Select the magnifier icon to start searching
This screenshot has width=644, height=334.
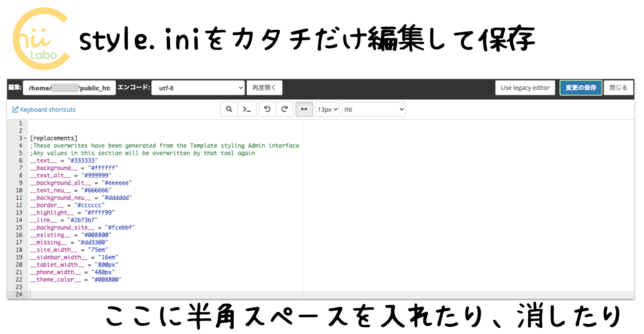229,109
